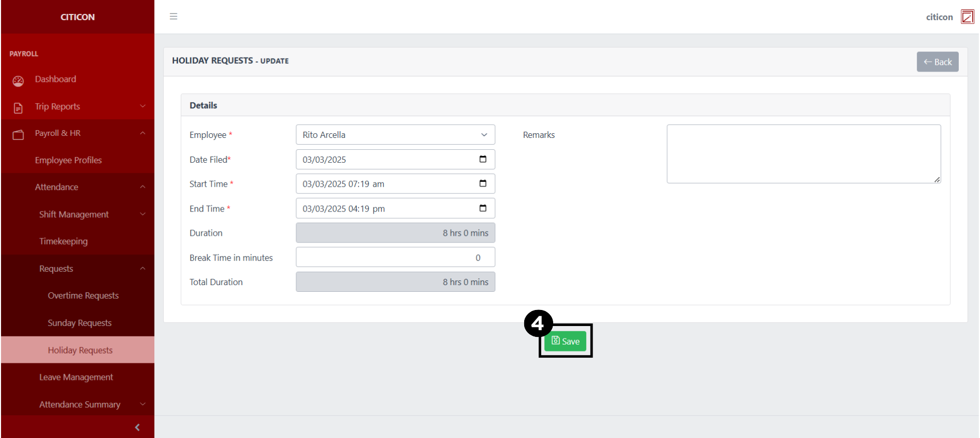Expand the Trip Reports menu chevron
This screenshot has height=438, width=980.
(x=142, y=106)
